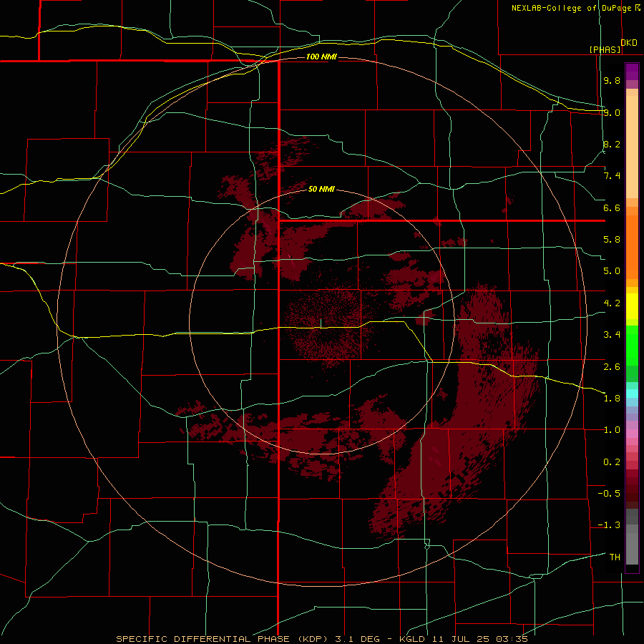This screenshot has width=644, height=644.
Task: Click the 50 NMI range ring label
Action: [321, 189]
